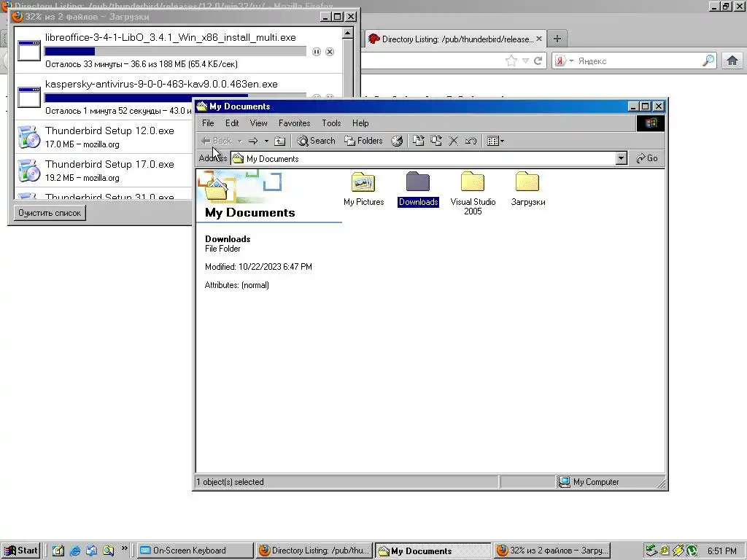Click the Back button in My Documents
The width and height of the screenshot is (747, 560).
tap(216, 141)
